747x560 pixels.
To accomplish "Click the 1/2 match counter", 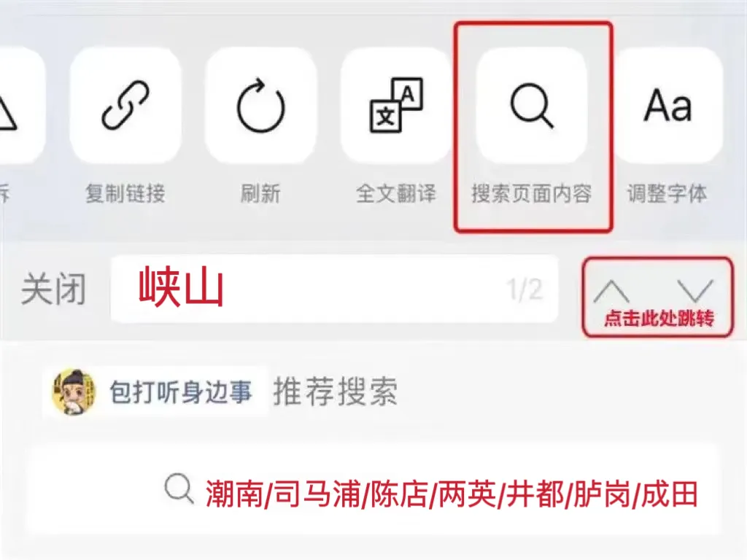I will [525, 289].
